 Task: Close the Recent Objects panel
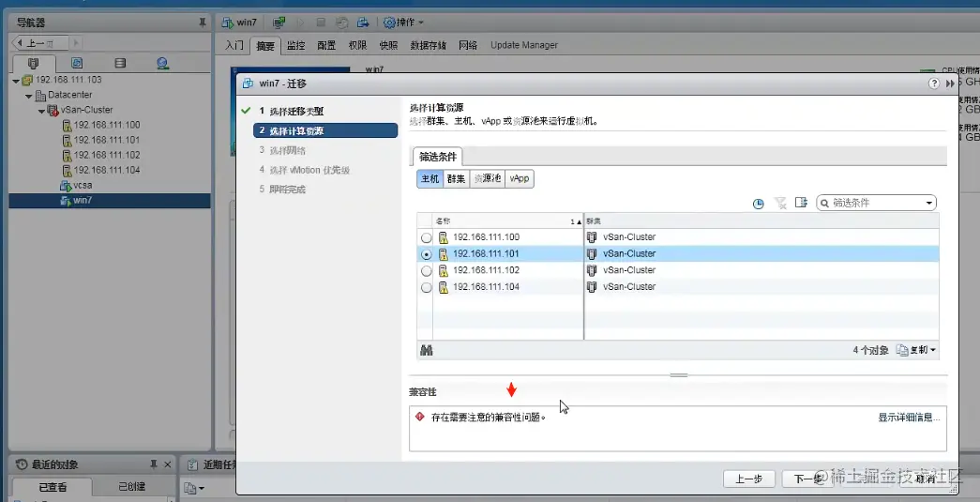click(x=168, y=464)
